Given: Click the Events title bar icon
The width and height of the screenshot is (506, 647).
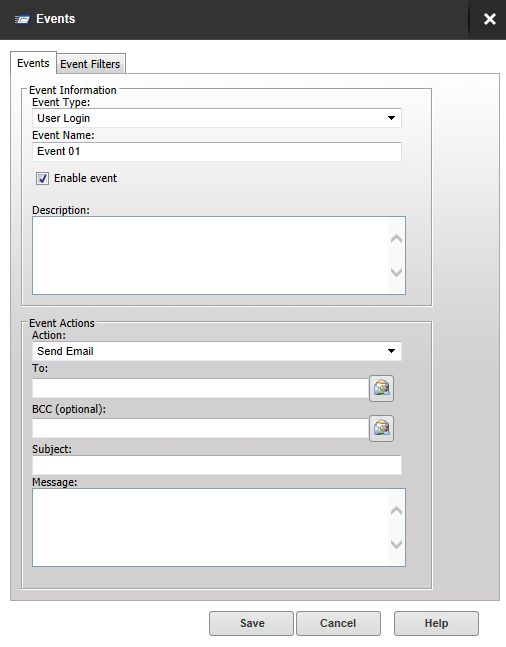Looking at the screenshot, I should (x=22, y=19).
